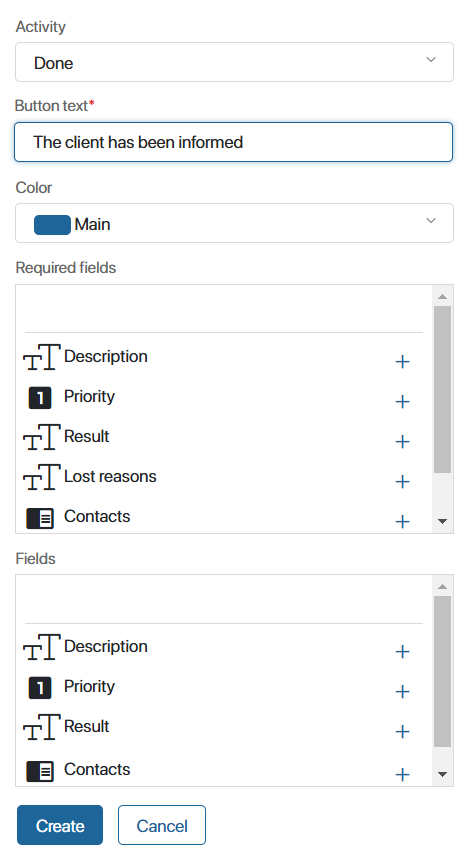
Task: Add Result to Fields list via plus
Action: (x=402, y=731)
